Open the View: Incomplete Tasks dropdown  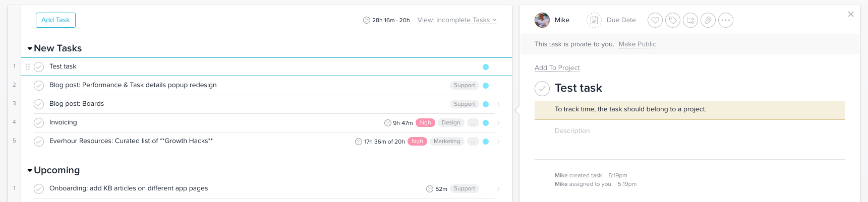coord(456,20)
